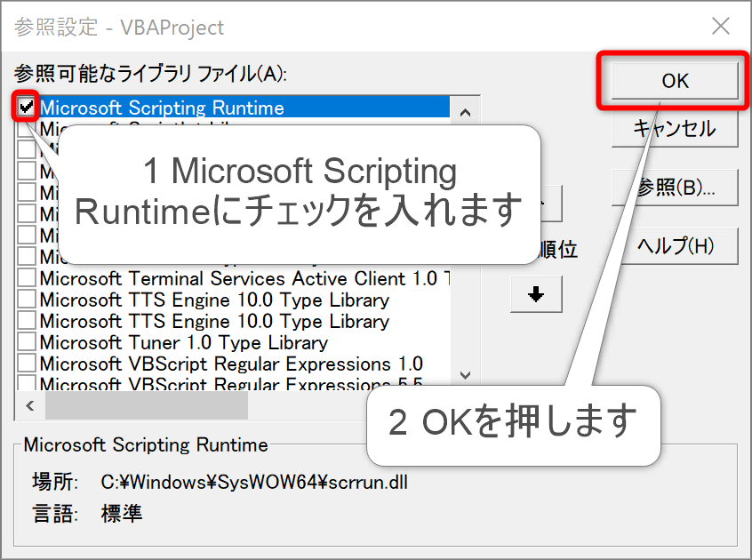Highlight Microsoft VBScript Regular Expressions 1.0 entry

pyautogui.click(x=231, y=364)
